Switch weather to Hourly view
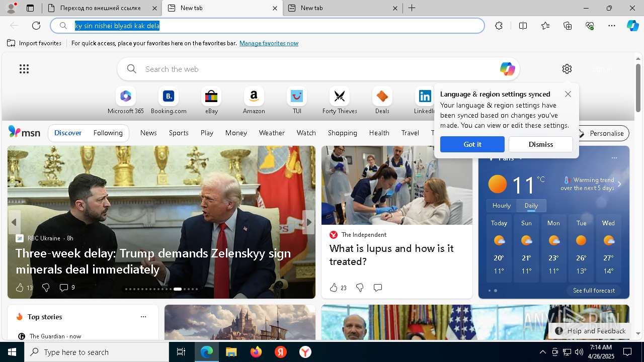The image size is (644, 362). (x=502, y=206)
